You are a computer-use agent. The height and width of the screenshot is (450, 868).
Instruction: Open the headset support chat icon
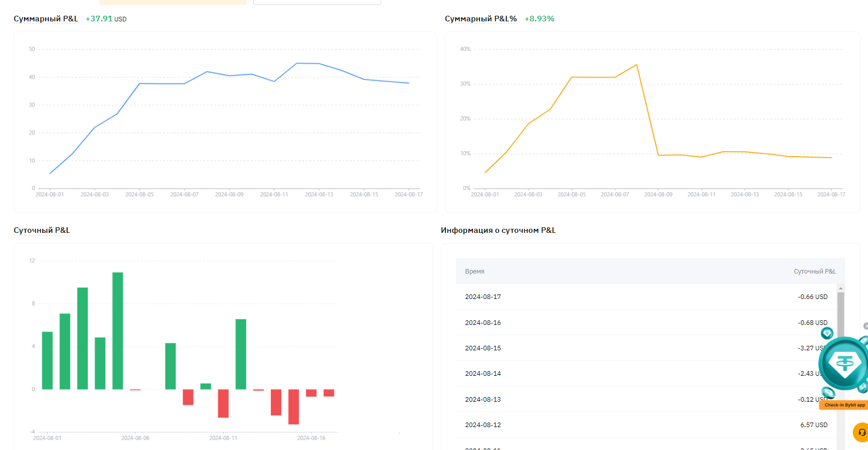pyautogui.click(x=861, y=432)
